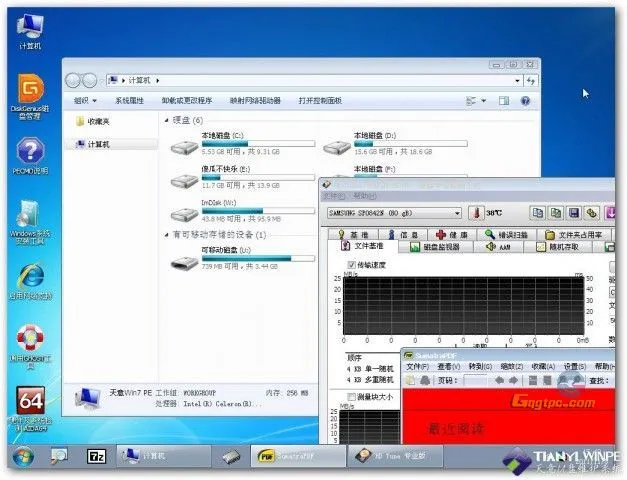Switch to the 磁盘监视器 tab
627x480 pixels.
tap(435, 247)
